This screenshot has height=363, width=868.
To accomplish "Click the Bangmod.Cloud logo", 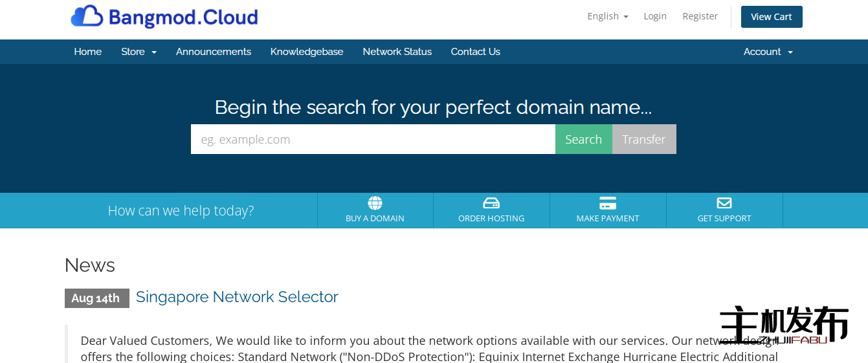I will point(164,17).
